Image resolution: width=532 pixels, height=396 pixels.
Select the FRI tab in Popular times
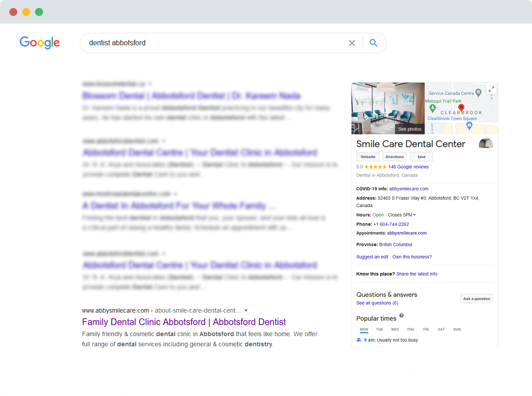(426, 329)
